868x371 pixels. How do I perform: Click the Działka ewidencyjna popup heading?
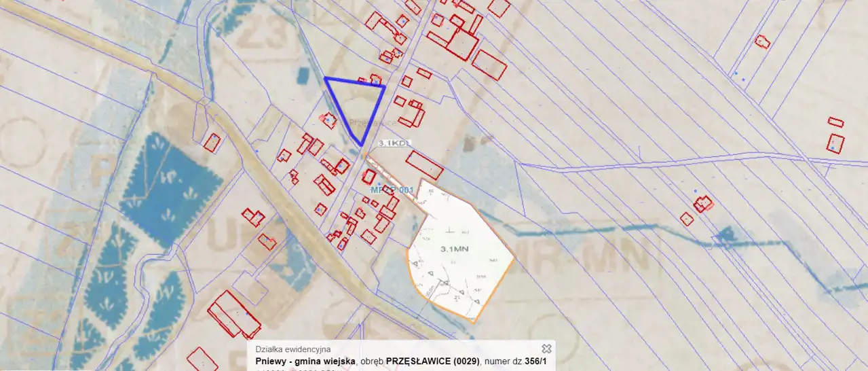tap(293, 349)
